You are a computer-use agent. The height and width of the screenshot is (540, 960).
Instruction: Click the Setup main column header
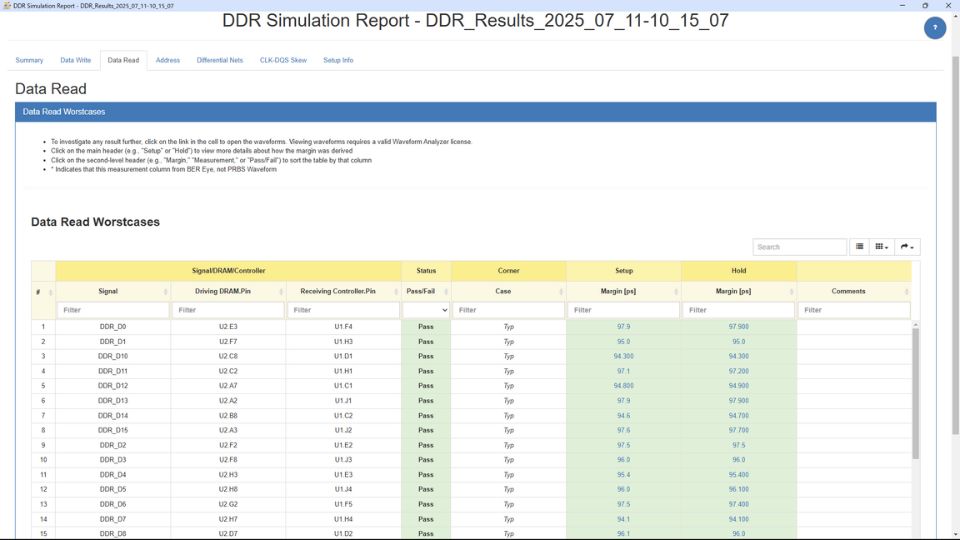tap(623, 271)
